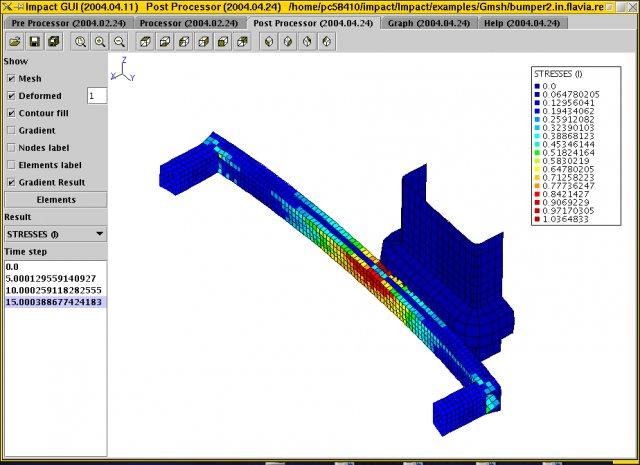Switch to the Pre Processor tab
The image size is (640, 465).
(69, 23)
